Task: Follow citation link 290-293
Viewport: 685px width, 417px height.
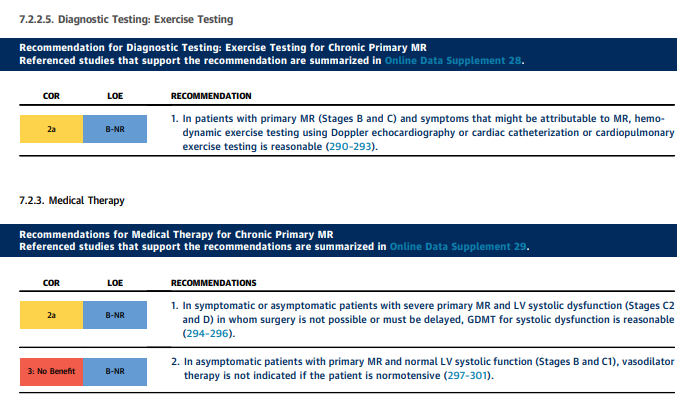Action: click(350, 146)
